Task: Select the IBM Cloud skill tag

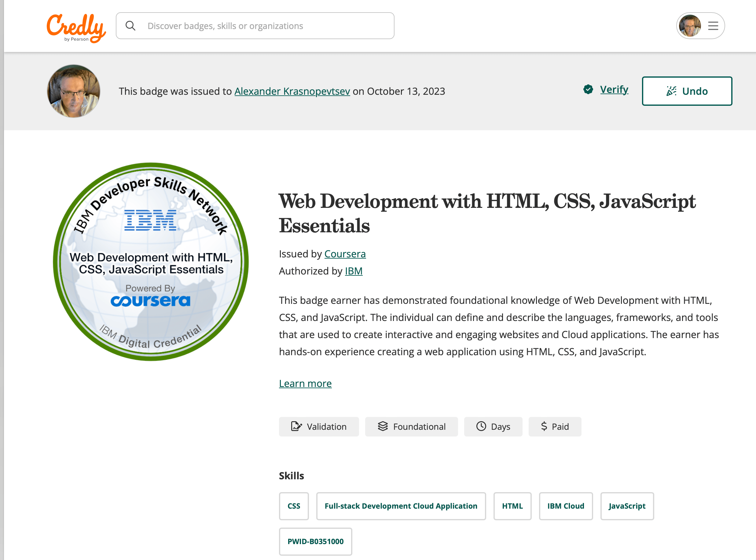Action: (x=566, y=506)
